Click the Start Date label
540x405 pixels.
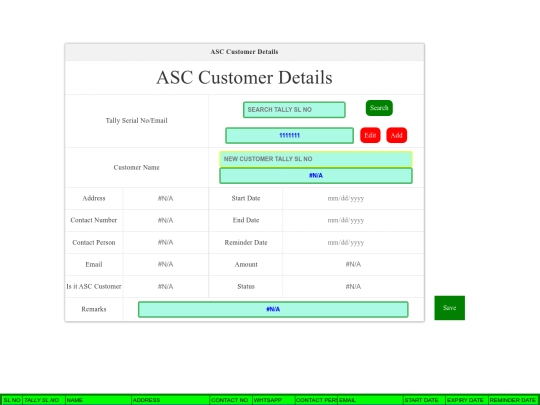coord(246,198)
